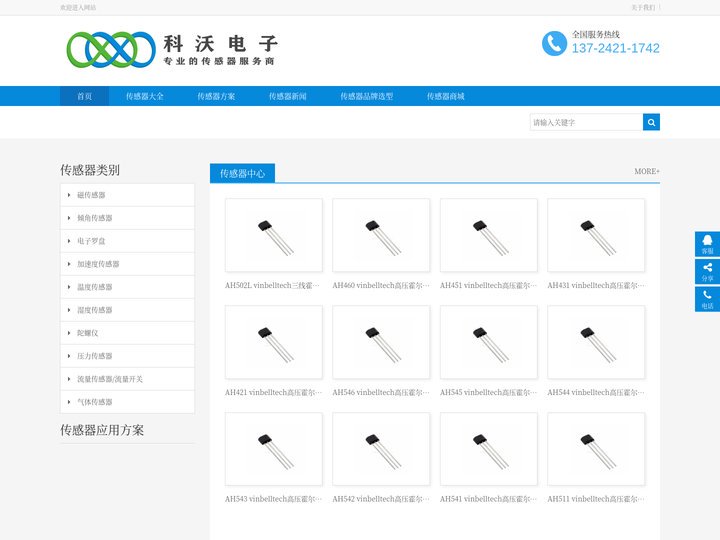Click the 传感器类别 sidebar heading
The width and height of the screenshot is (720, 540).
point(90,170)
